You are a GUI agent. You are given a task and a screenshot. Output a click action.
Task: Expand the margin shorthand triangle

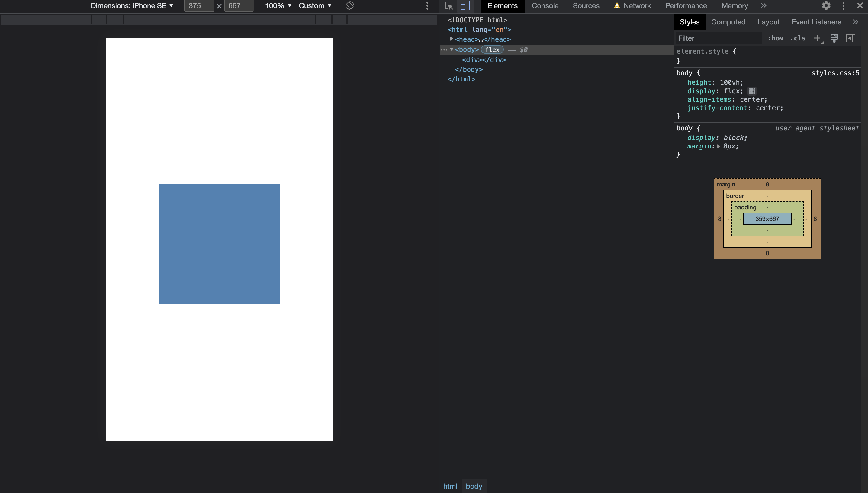coord(719,146)
